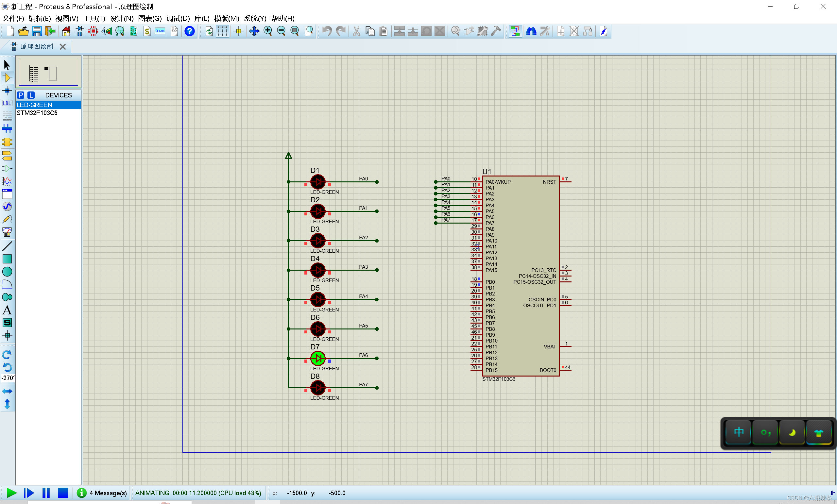Click the P pick-devices button
This screenshot has height=504, width=837.
coord(20,95)
